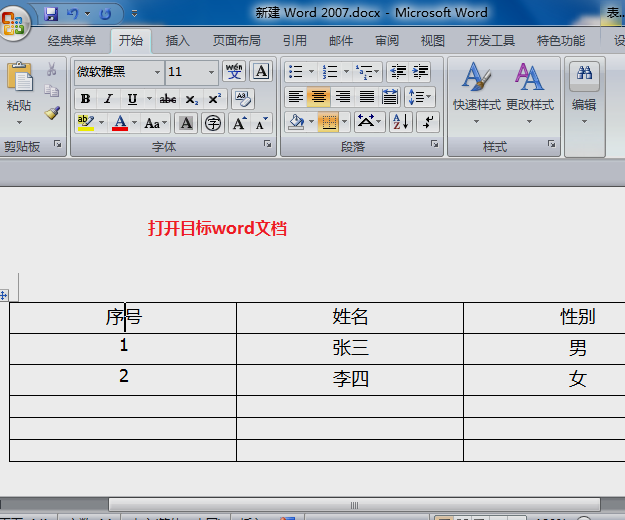Open 更改样式 menu

[x=530, y=93]
